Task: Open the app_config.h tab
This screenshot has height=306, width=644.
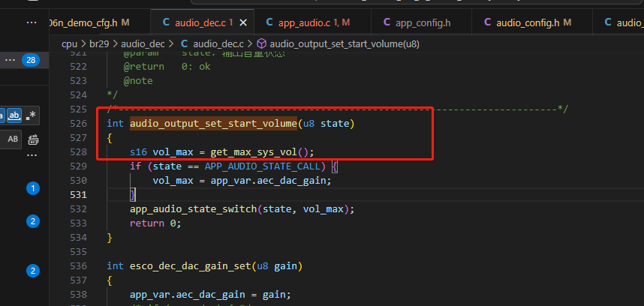Action: (x=421, y=23)
